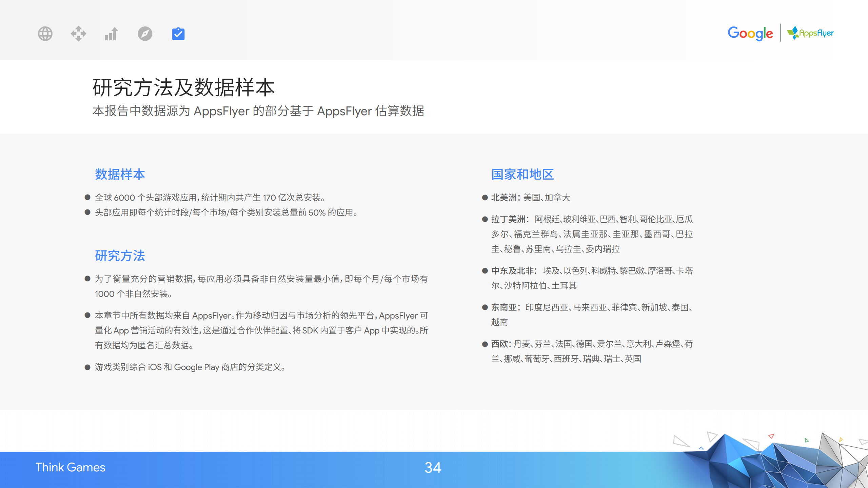868x488 pixels.
Task: Click the main title 研究方法及数据样本
Action: pyautogui.click(x=183, y=87)
